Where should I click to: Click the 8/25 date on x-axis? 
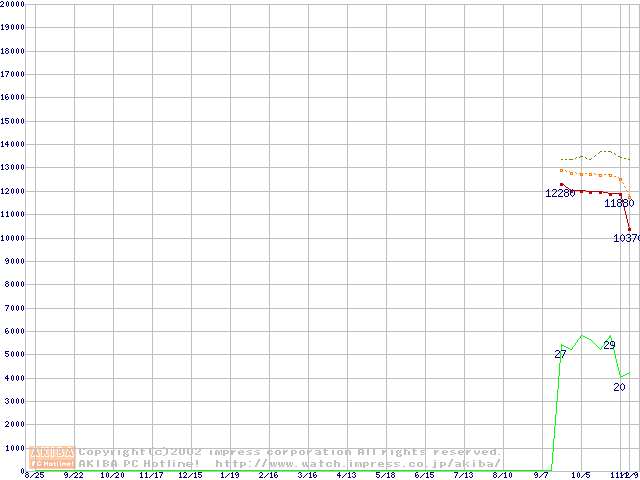[34, 476]
